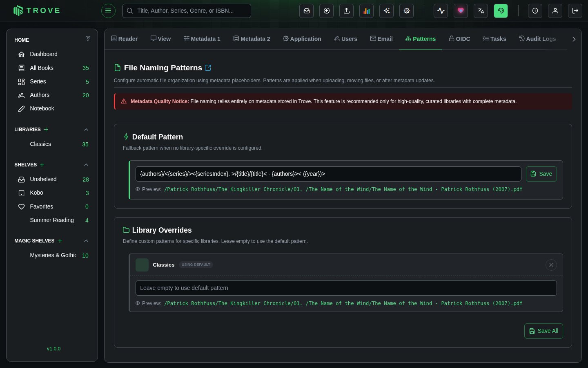This screenshot has width=588, height=368.
Task: Open Dashboard in the sidebar
Action: click(x=52, y=54)
